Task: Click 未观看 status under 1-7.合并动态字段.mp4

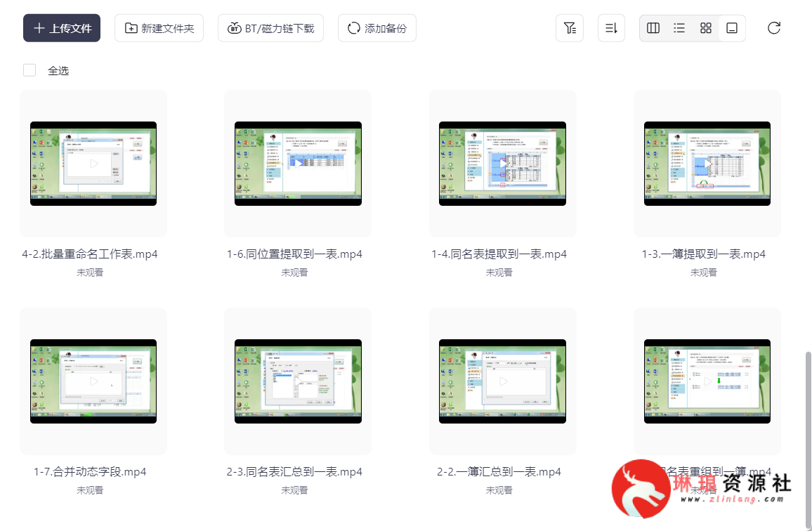Action: [x=90, y=490]
